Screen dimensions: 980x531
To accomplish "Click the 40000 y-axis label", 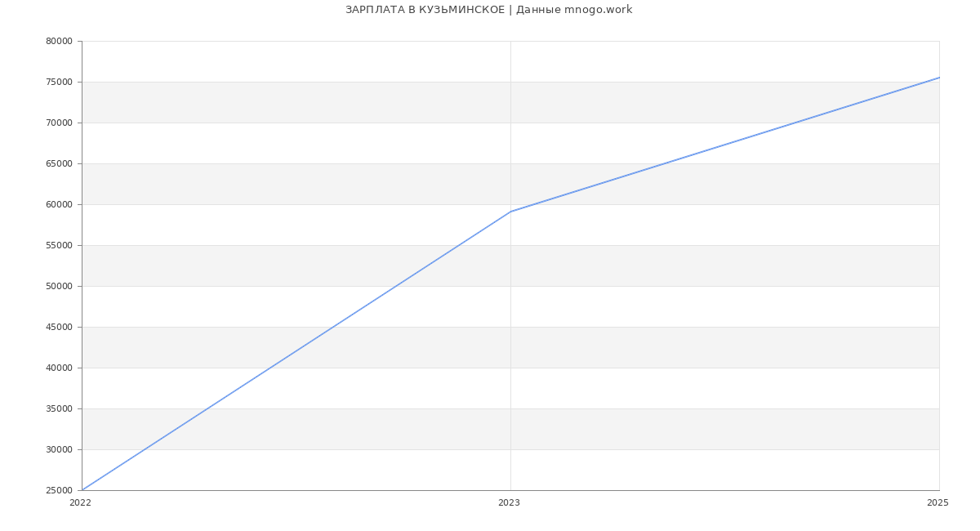I will click(x=59, y=368).
